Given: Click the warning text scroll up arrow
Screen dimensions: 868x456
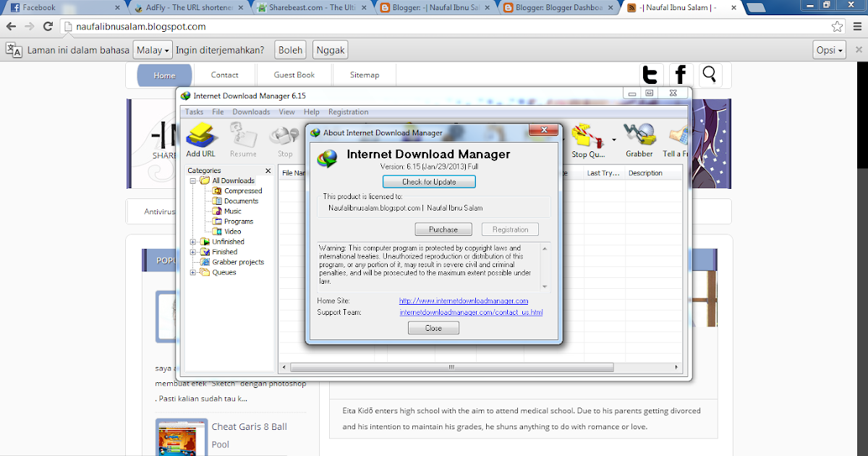Looking at the screenshot, I should 545,248.
